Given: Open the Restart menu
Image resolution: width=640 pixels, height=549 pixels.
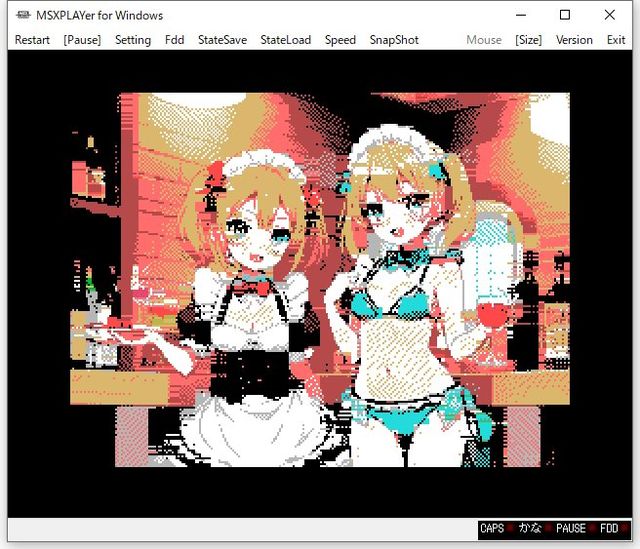Looking at the screenshot, I should point(32,40).
